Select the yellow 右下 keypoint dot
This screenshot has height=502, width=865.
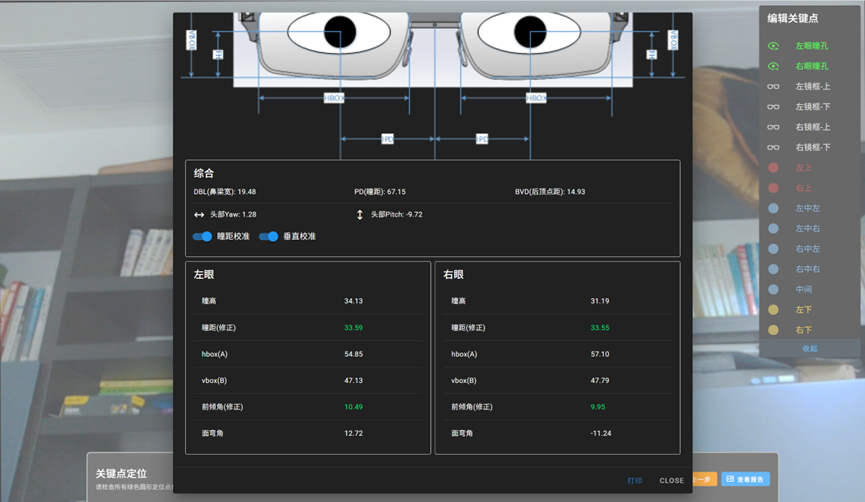[773, 330]
